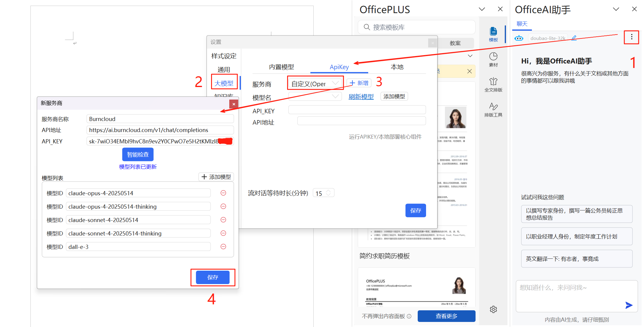The width and height of the screenshot is (644, 327).
Task: Open OfficePLUS sidebar settings gear
Action: 493,309
